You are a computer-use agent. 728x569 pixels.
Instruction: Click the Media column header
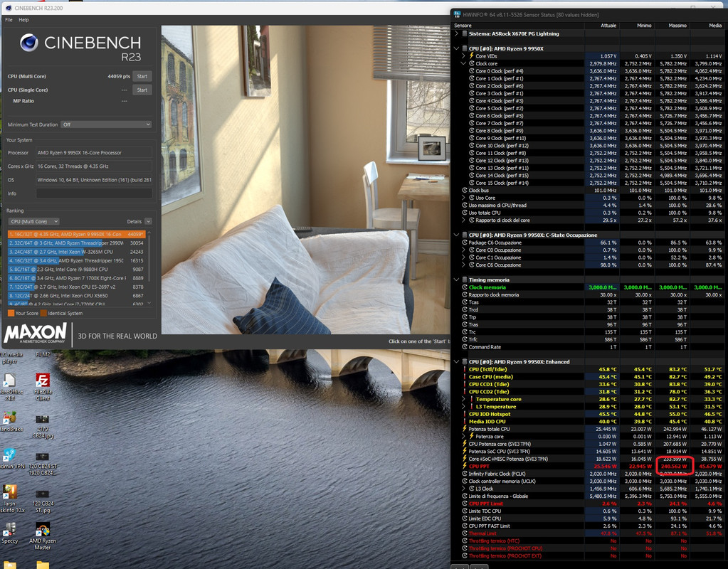click(707, 26)
